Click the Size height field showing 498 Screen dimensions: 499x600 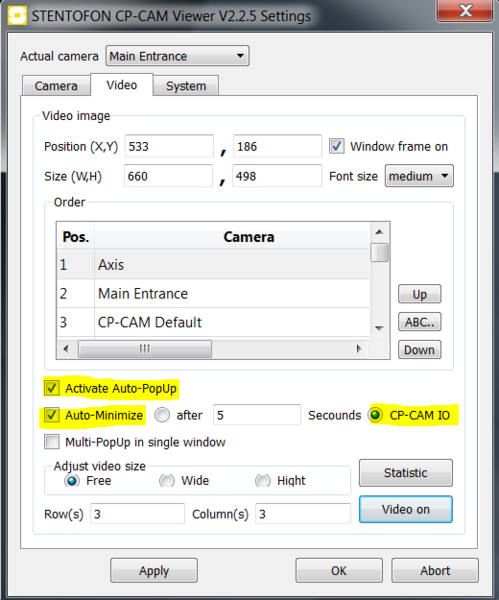(277, 176)
